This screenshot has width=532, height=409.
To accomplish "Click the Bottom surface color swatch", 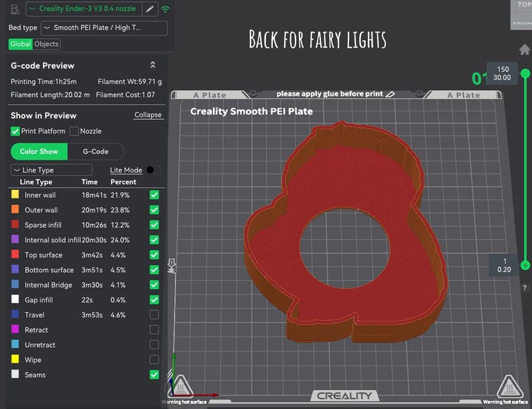I will coord(15,269).
